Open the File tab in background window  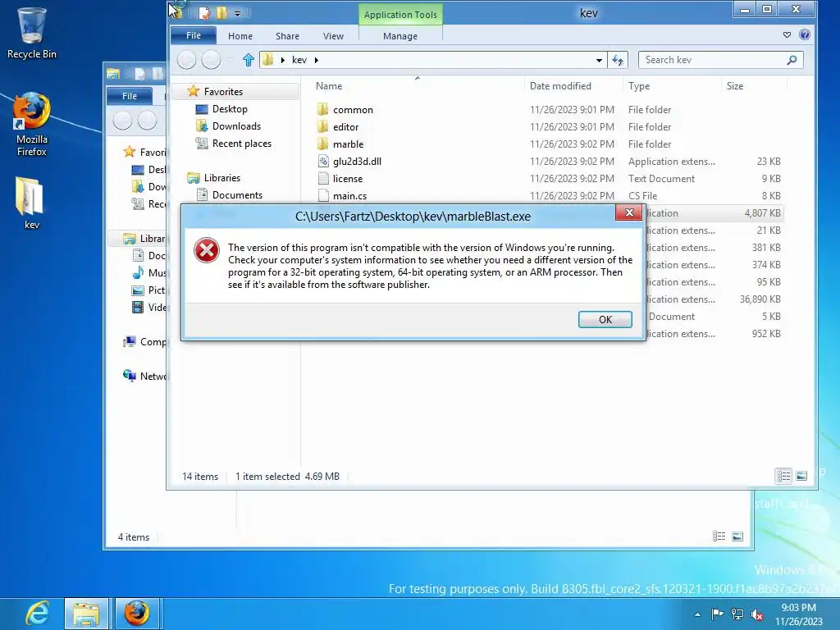130,96
